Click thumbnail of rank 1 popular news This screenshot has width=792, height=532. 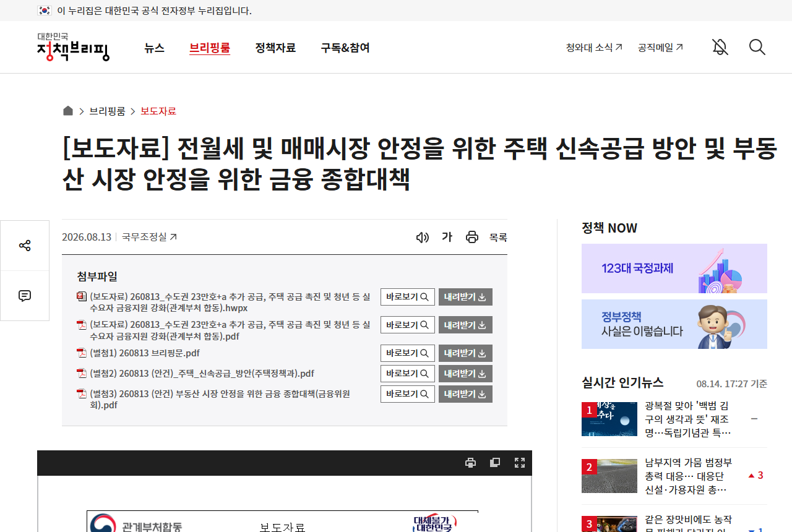(609, 419)
